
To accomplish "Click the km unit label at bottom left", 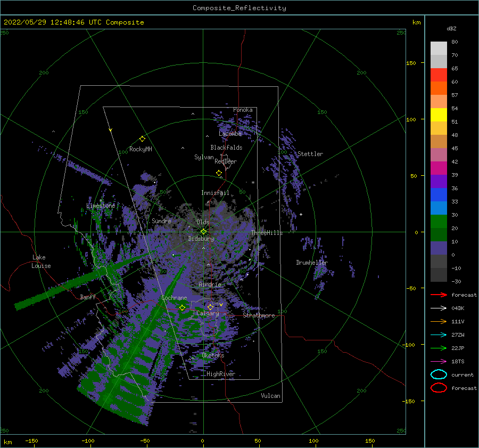I will (8, 442).
